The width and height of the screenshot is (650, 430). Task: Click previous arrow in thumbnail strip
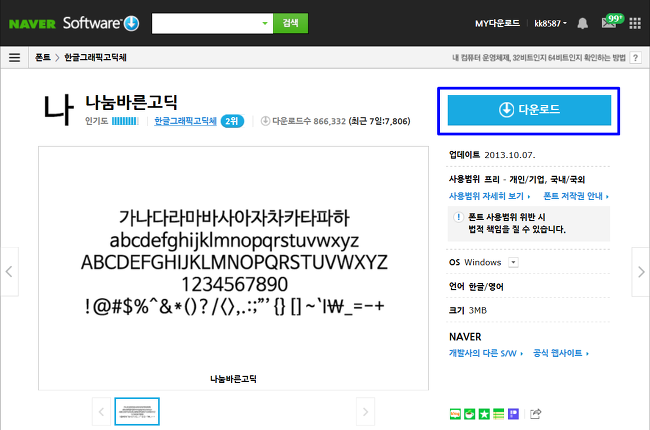coord(101,412)
